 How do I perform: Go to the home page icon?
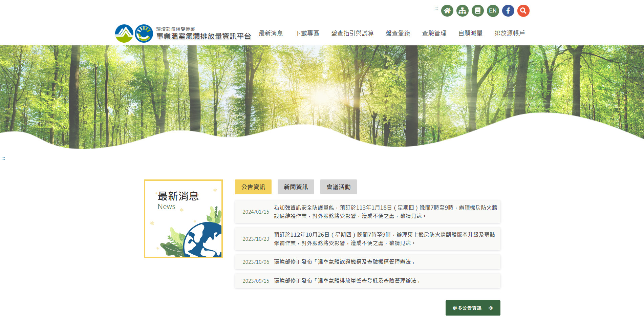coord(447,11)
